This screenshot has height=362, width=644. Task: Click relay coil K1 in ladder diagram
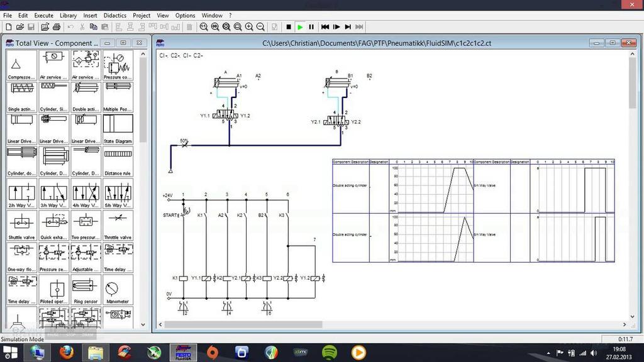[x=183, y=278]
